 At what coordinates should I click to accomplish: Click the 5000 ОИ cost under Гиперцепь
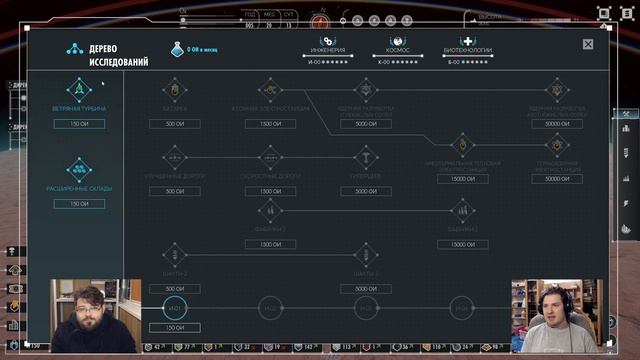tap(366, 191)
